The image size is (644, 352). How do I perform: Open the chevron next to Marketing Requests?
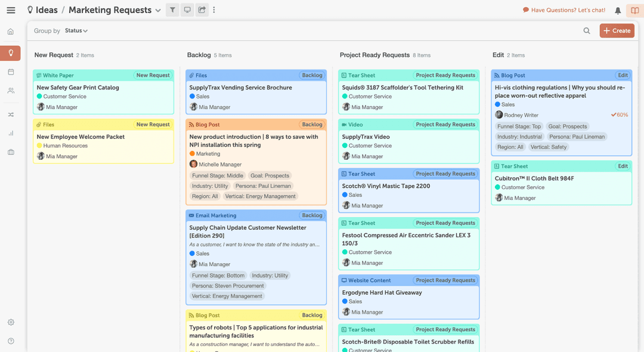tap(158, 10)
